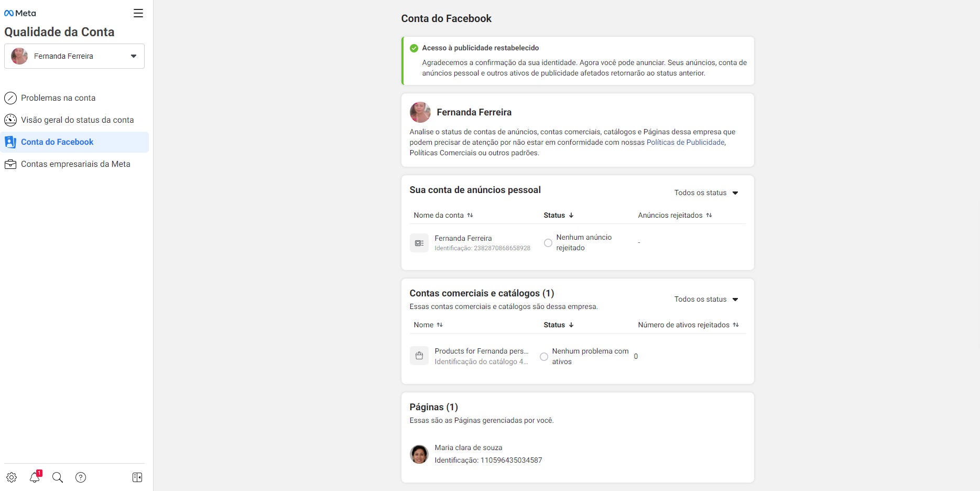980x491 pixels.
Task: Click Maria clara de souza page thumbnail
Action: (x=419, y=454)
